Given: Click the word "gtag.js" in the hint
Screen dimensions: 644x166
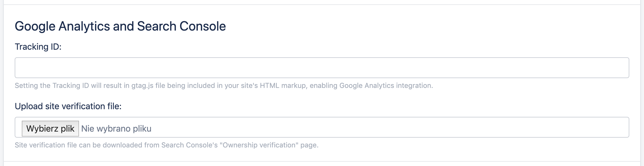Looking at the screenshot, I should (142, 86).
